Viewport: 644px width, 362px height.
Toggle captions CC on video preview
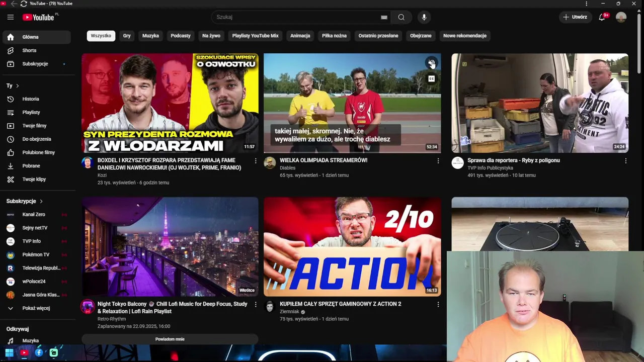[x=431, y=78]
